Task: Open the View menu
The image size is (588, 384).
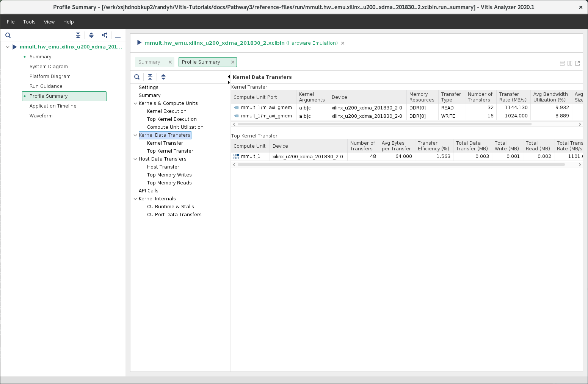Action: click(x=49, y=22)
